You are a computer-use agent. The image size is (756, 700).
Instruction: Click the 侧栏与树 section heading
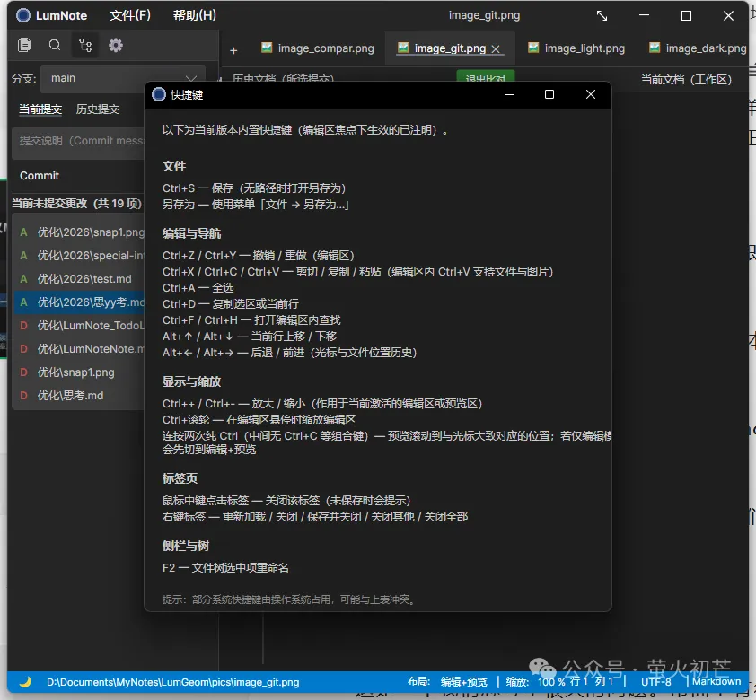click(x=186, y=546)
